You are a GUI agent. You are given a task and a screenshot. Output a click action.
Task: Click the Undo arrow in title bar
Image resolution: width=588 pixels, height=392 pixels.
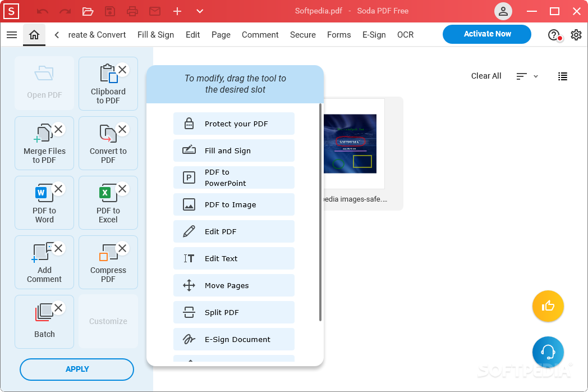[43, 11]
